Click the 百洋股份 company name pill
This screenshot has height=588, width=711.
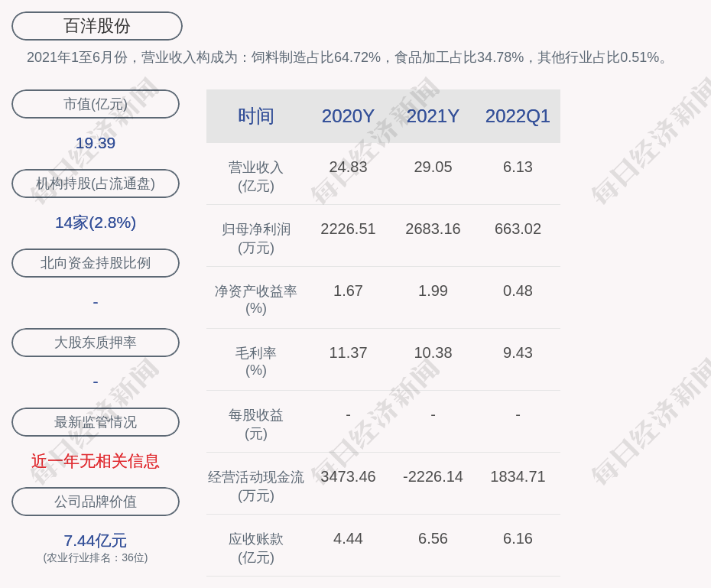97,26
